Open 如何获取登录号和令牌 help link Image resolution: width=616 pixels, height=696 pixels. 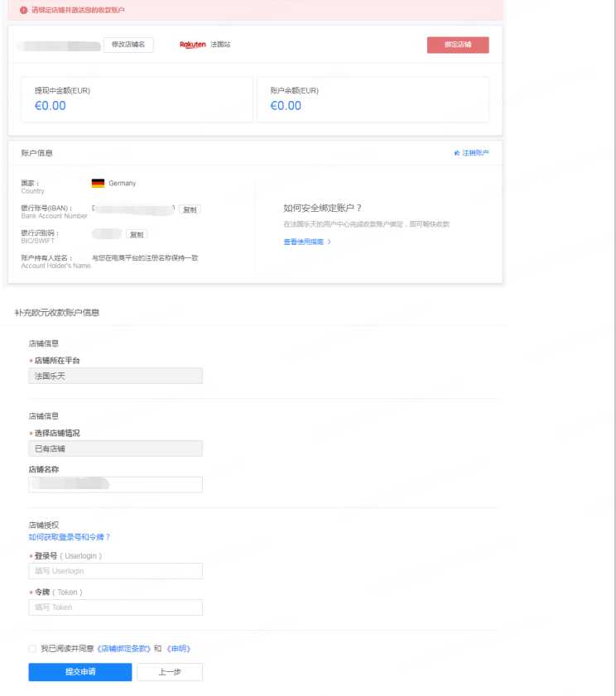(x=69, y=537)
